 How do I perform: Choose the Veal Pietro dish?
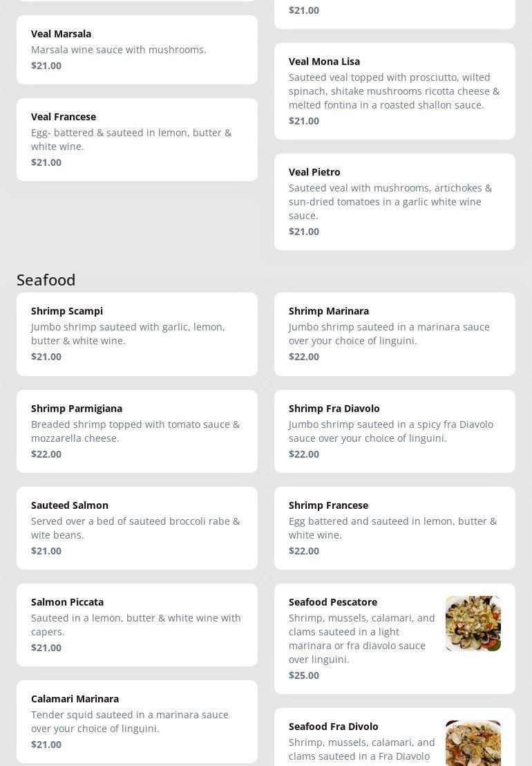[395, 202]
